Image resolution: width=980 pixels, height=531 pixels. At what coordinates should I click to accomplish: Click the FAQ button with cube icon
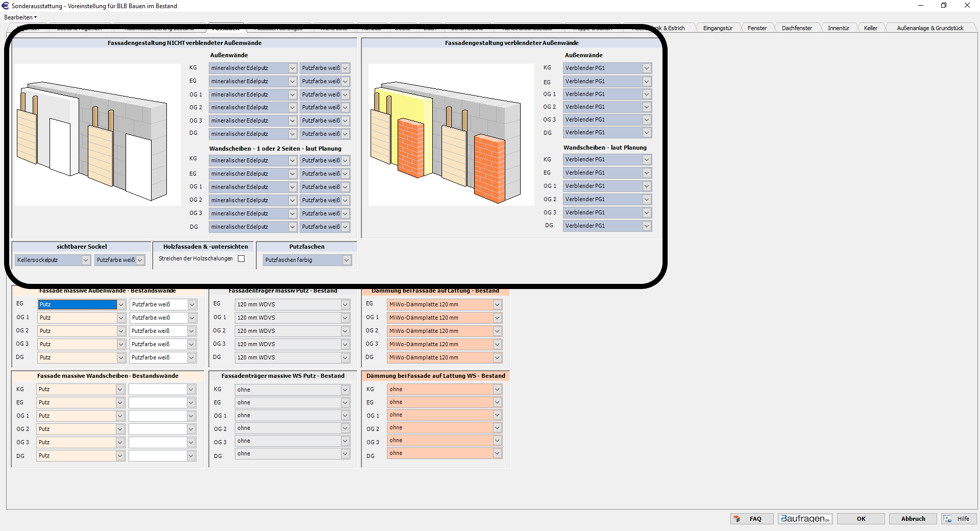(x=751, y=519)
